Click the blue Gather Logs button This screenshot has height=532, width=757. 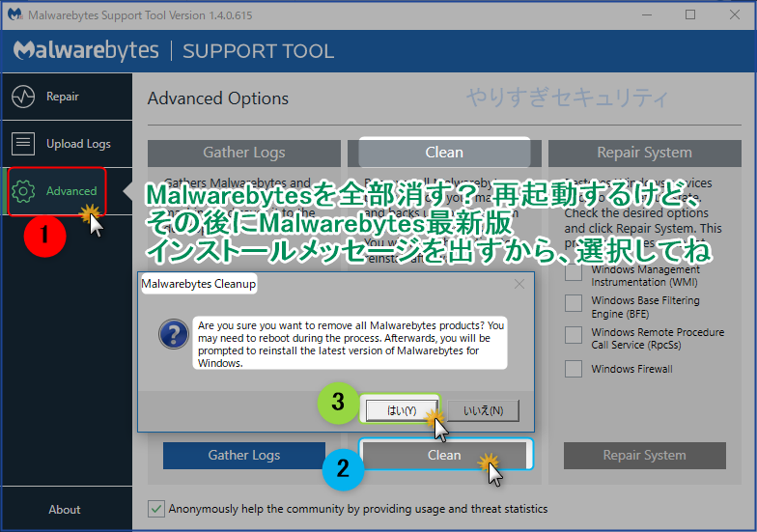[x=243, y=456]
